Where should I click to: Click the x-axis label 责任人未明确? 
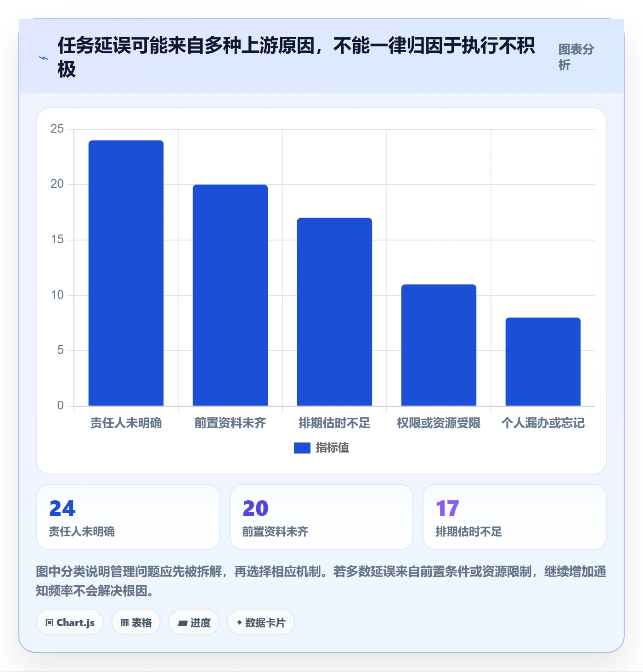pos(126,423)
